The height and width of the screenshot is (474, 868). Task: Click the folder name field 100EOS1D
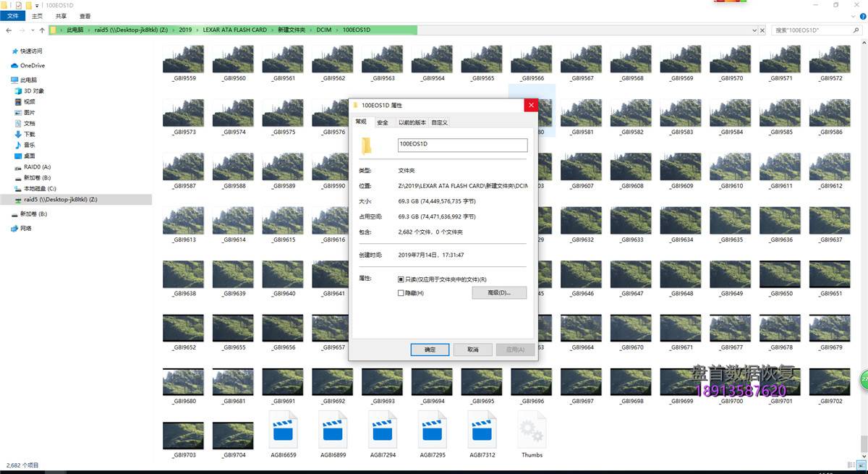tap(462, 145)
